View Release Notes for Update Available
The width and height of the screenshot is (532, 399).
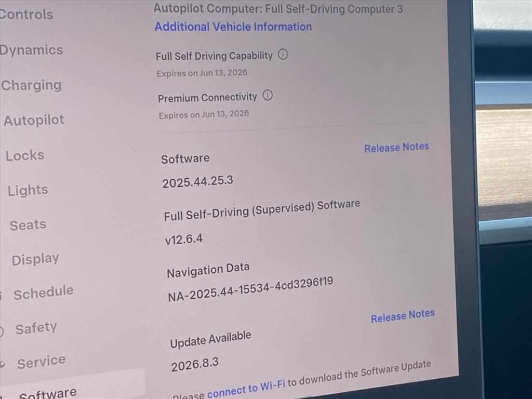[403, 316]
